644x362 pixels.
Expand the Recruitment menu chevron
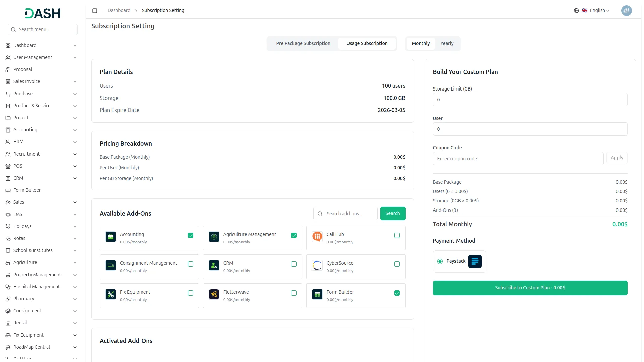(x=75, y=154)
